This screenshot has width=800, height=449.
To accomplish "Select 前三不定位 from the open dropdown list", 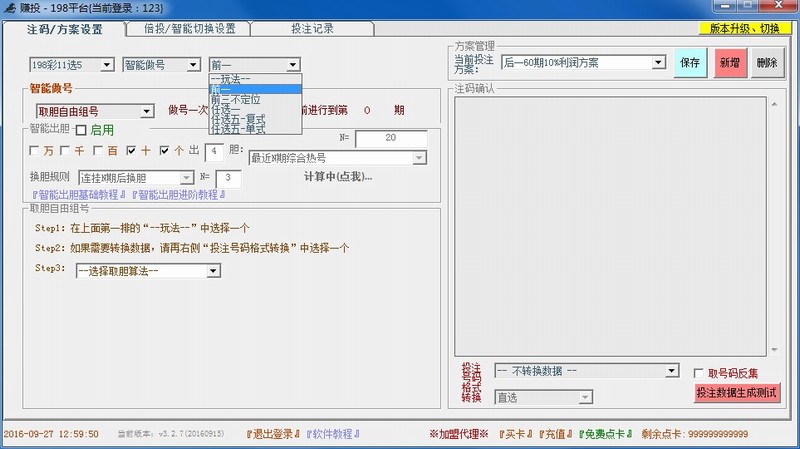I will tap(238, 99).
